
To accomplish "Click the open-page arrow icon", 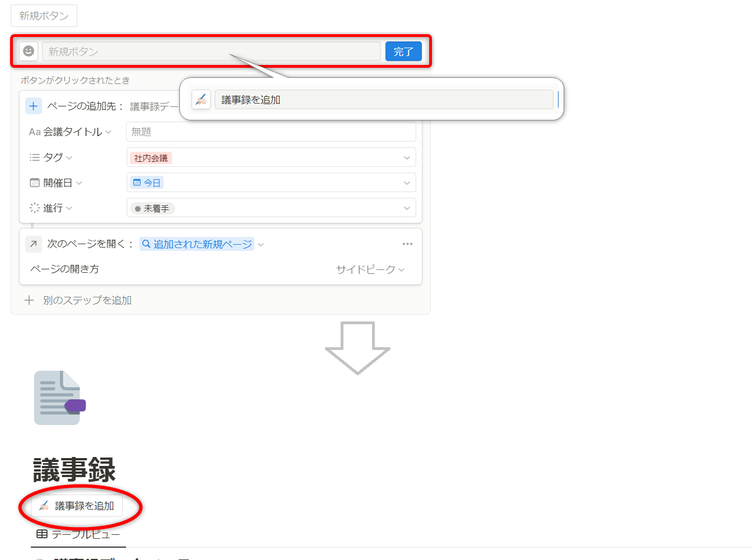I will pyautogui.click(x=34, y=244).
